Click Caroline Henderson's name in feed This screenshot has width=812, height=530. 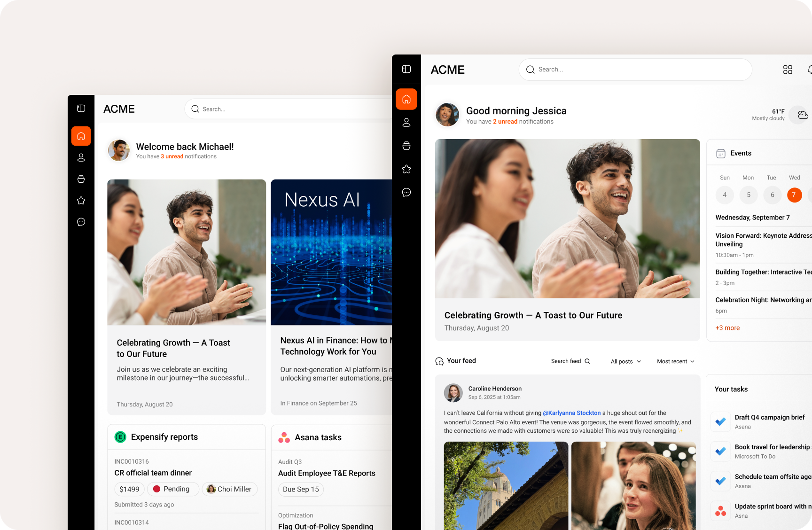(x=495, y=389)
